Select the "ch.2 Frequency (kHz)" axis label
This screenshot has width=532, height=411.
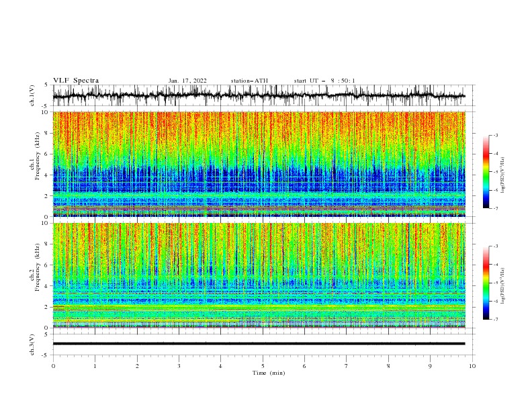35,268
